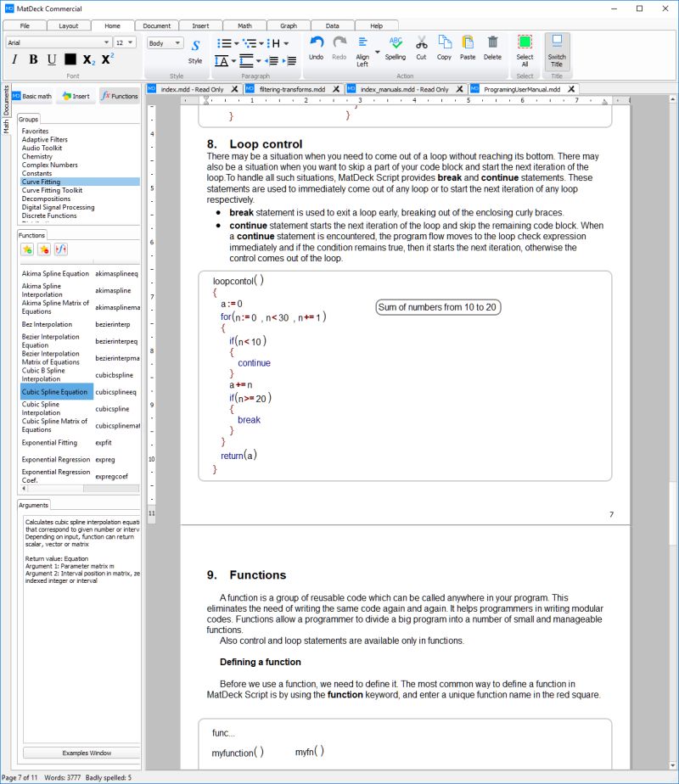Click the line spacing icon
Screen dimensions: 679x784
pyautogui.click(x=246, y=61)
